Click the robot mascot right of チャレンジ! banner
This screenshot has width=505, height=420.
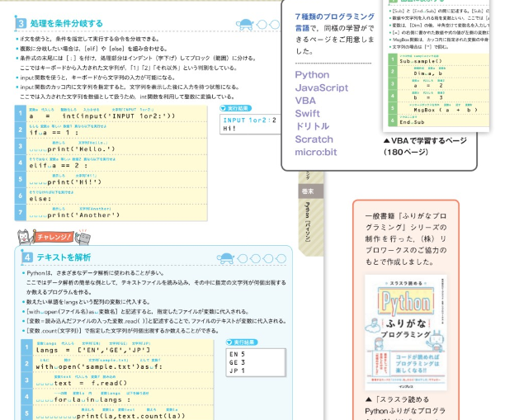point(83,238)
